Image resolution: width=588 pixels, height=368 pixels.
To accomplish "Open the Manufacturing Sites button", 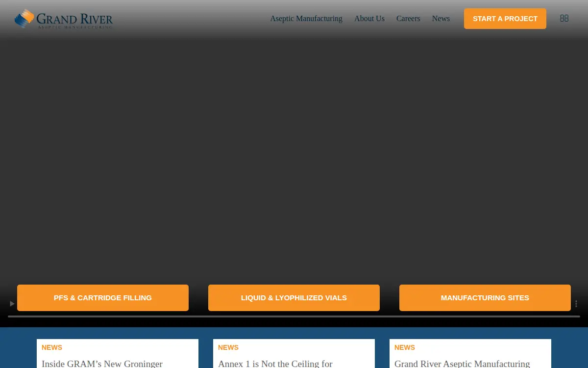I will click(485, 298).
